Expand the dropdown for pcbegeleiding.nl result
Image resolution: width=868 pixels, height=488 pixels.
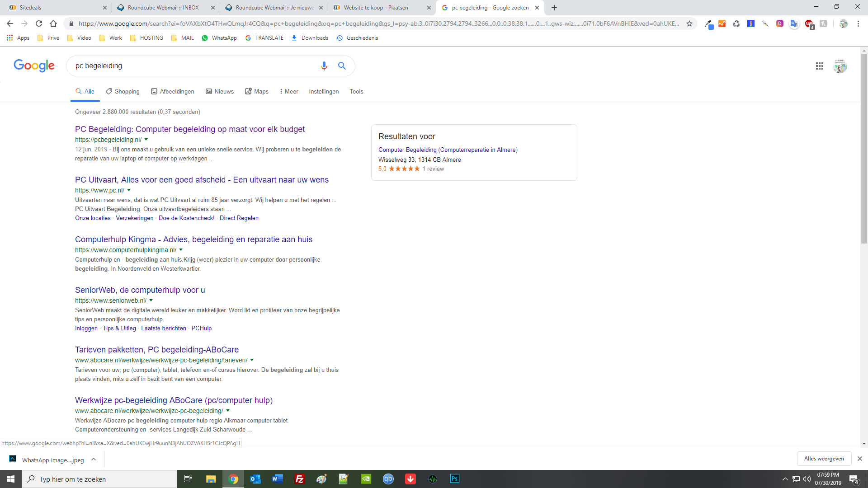click(147, 140)
